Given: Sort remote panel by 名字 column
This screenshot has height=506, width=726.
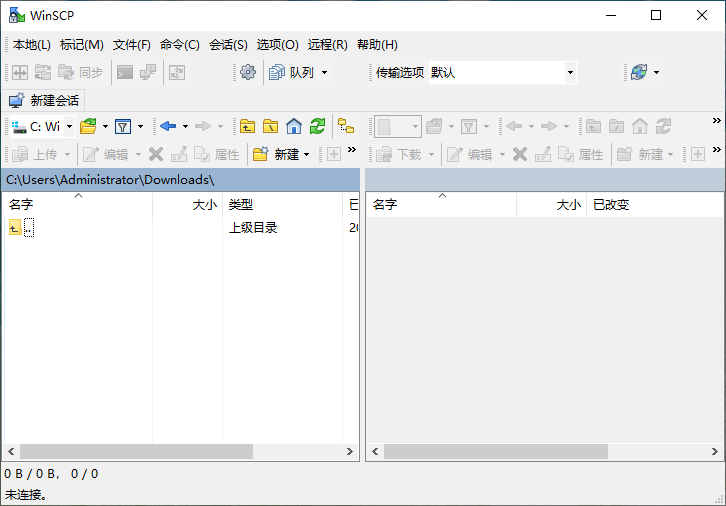Looking at the screenshot, I should (x=442, y=205).
